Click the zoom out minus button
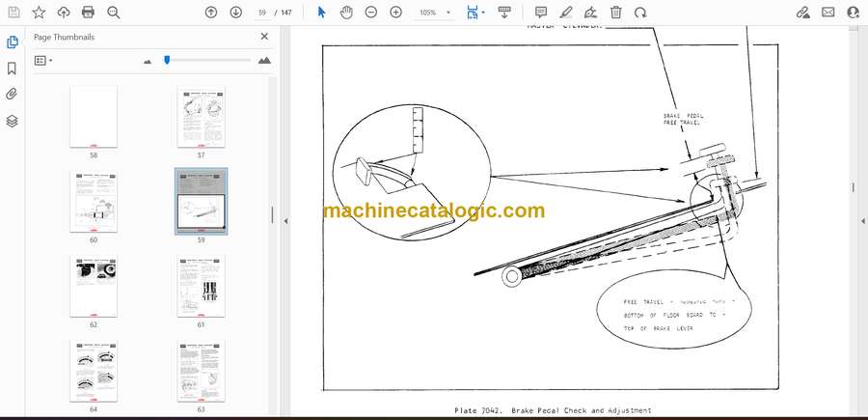868x420 pixels. coord(371,13)
